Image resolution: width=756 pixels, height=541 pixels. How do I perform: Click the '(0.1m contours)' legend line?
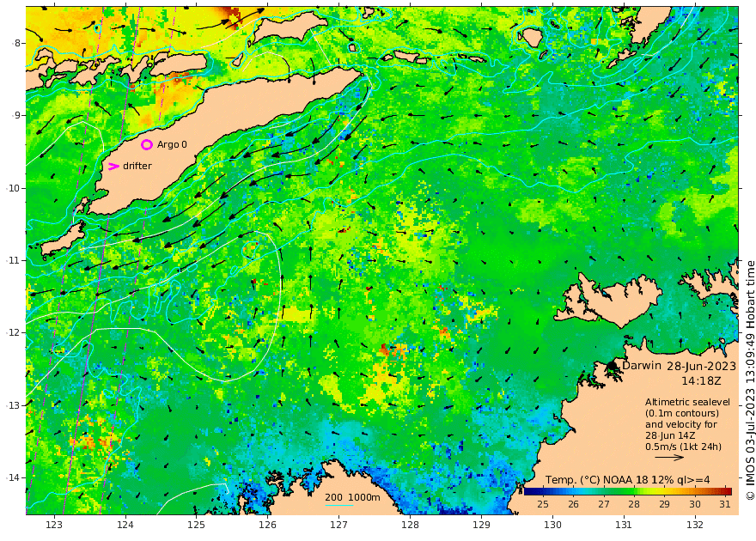[x=682, y=413]
